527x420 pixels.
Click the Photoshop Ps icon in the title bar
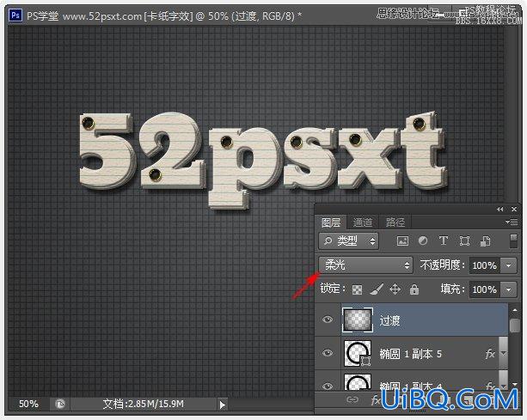click(15, 15)
